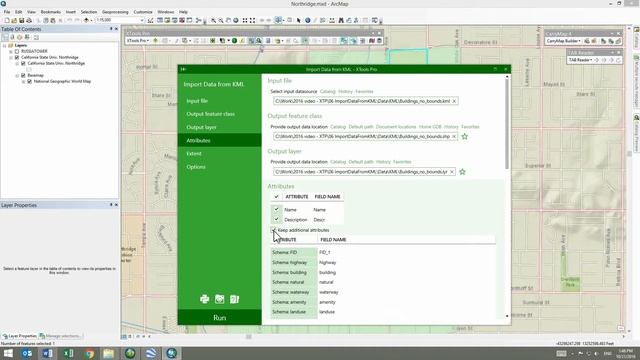Click Home GDB link for output feature class
Viewport: 640px width, 360px height.
click(430, 127)
